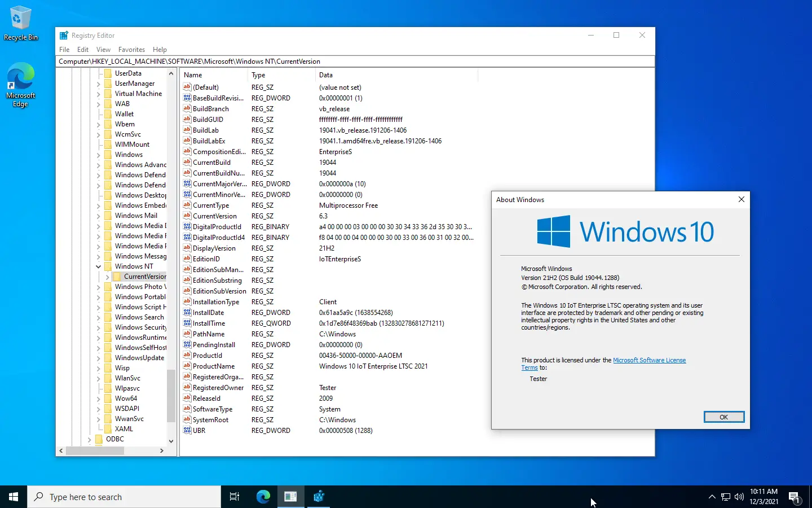The height and width of the screenshot is (508, 812).
Task: Expand the ODBC registry key
Action: [90, 439]
